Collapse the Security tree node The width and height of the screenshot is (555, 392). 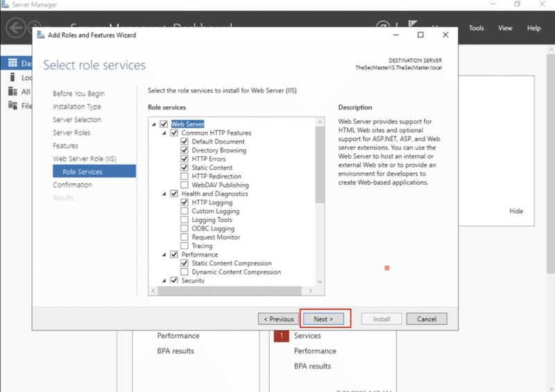coord(164,280)
